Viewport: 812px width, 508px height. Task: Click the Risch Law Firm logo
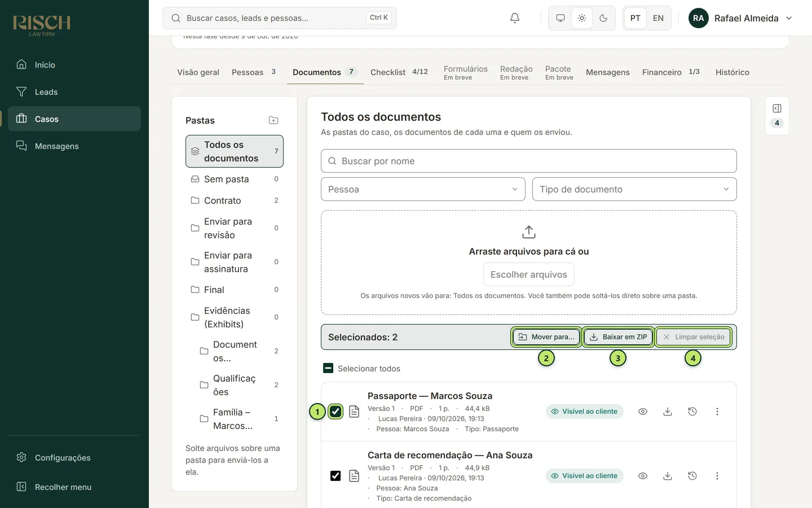point(42,25)
